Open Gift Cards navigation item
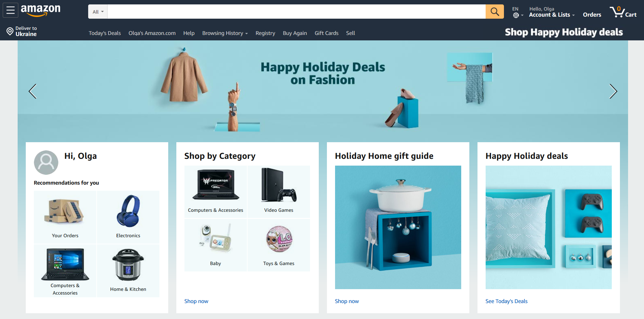644x319 pixels. click(x=326, y=33)
